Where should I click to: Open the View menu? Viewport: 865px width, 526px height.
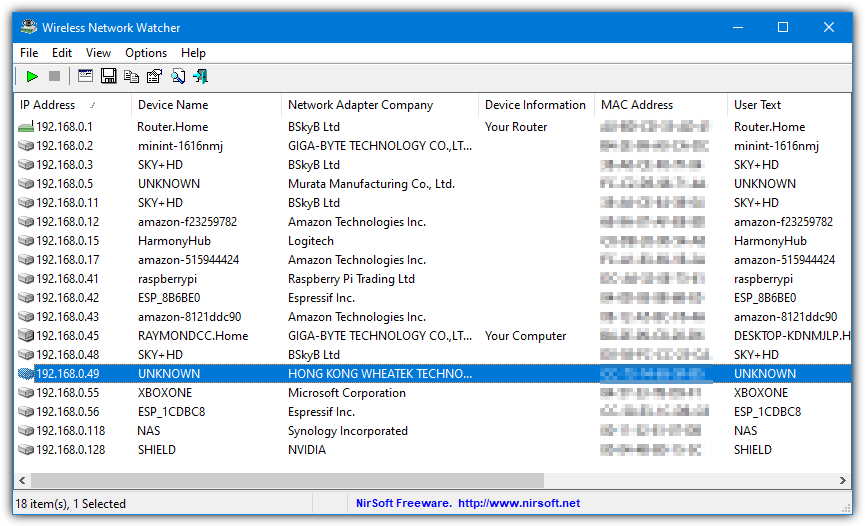pyautogui.click(x=98, y=53)
